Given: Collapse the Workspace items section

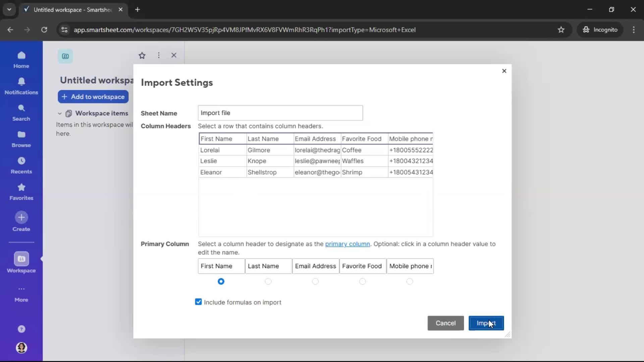Looking at the screenshot, I should click(x=59, y=113).
